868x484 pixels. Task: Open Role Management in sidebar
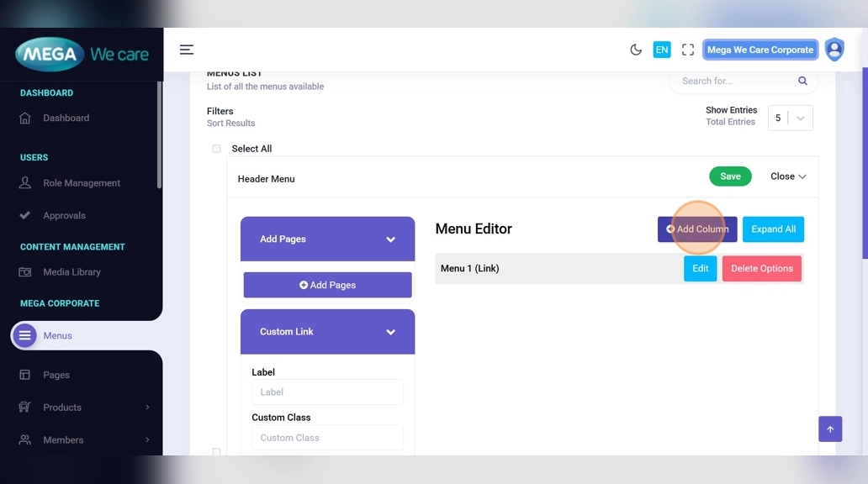pyautogui.click(x=82, y=183)
